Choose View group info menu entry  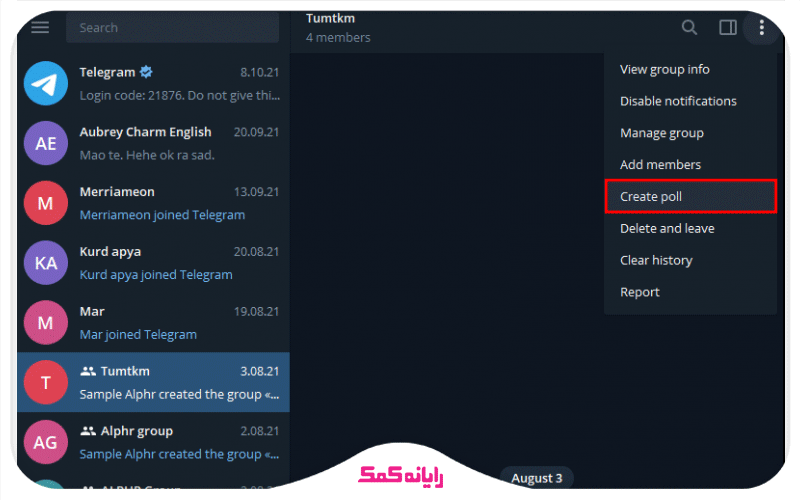tap(690, 69)
